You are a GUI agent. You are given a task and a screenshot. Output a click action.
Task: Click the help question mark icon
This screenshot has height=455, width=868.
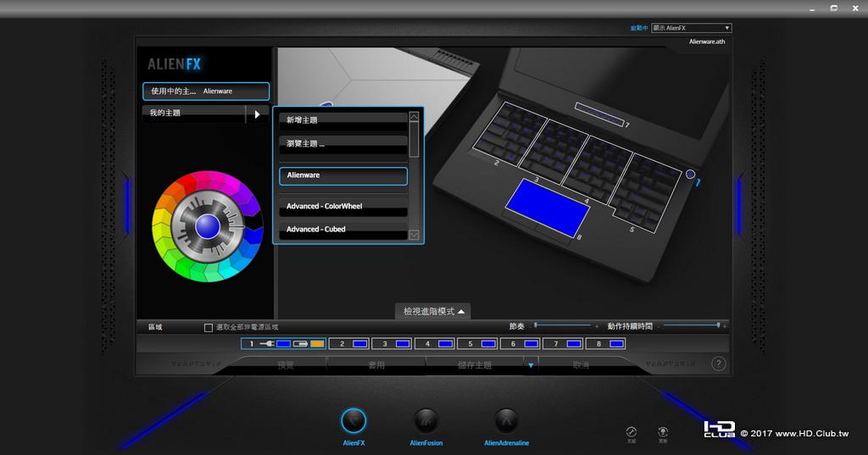coord(718,364)
